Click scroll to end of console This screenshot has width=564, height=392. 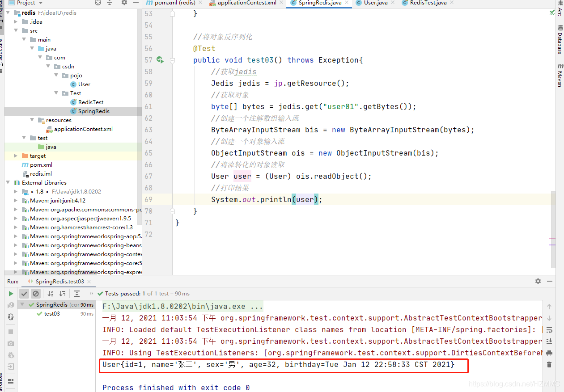click(x=549, y=341)
